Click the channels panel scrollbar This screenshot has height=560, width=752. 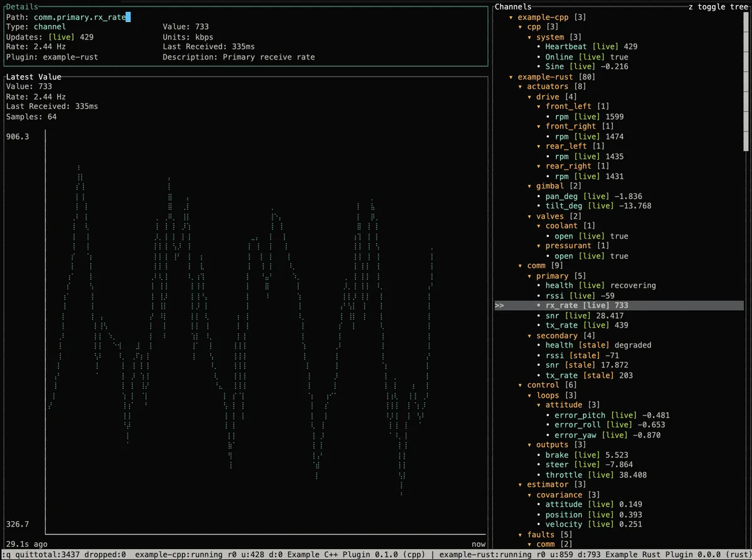[x=746, y=81]
